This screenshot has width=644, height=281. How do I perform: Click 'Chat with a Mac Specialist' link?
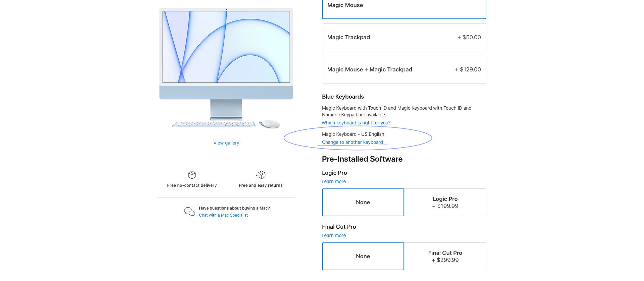223,215
